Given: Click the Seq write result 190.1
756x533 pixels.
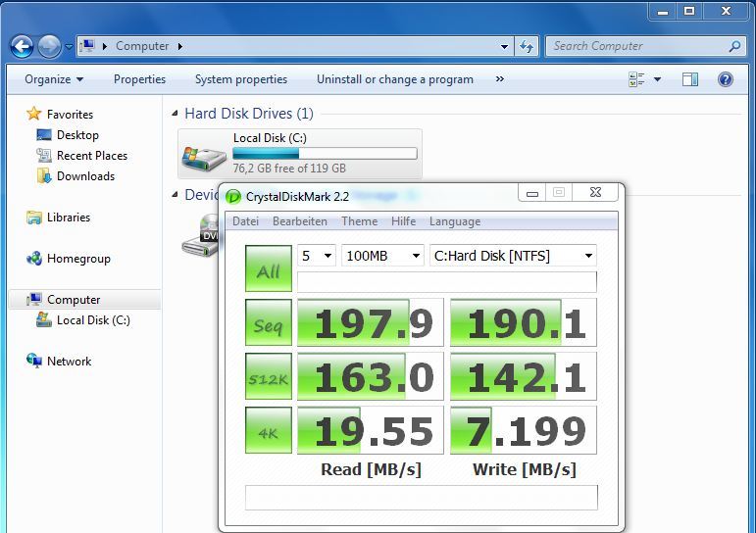Looking at the screenshot, I should [x=524, y=322].
